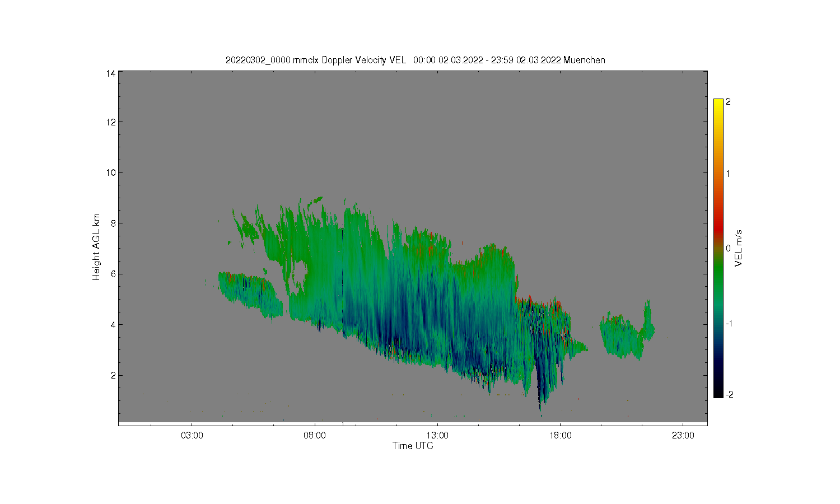This screenshot has height=504, width=840.
Task: Click the height tick label 6
Action: 113,274
